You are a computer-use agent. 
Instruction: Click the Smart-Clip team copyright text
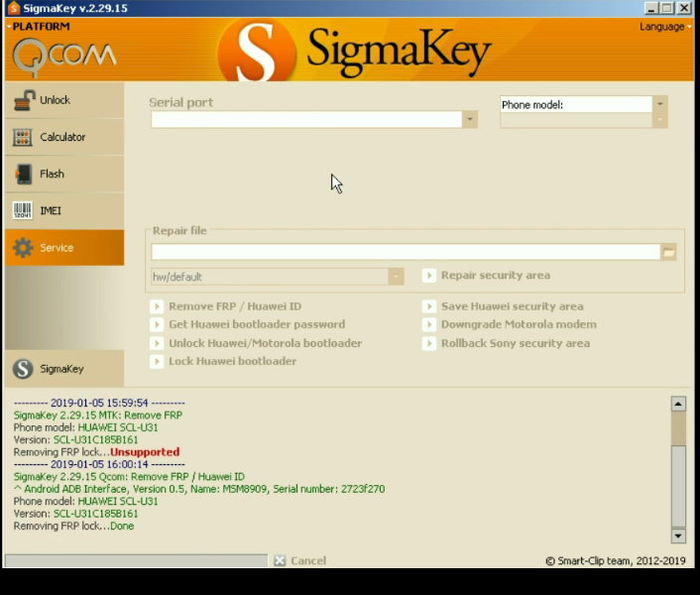616,561
